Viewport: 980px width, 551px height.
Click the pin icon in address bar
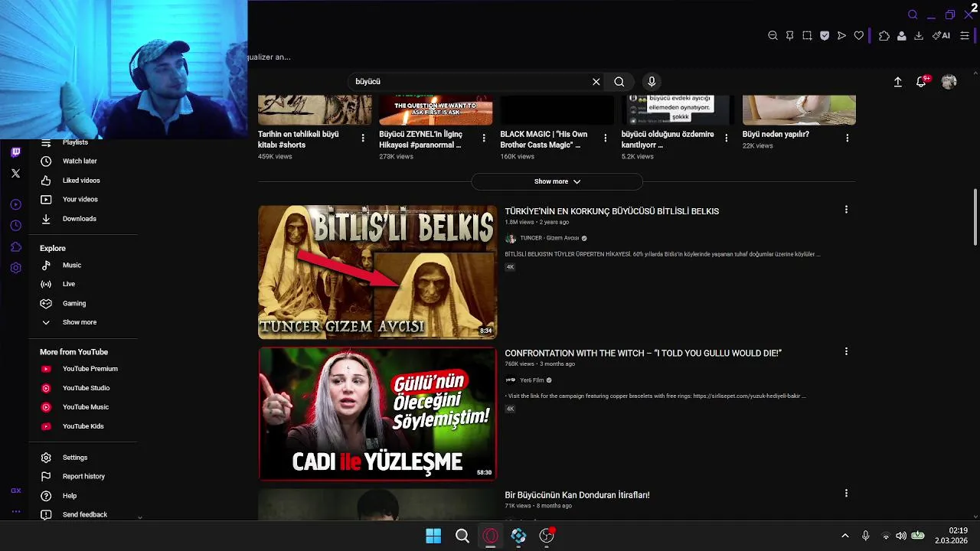click(x=789, y=36)
